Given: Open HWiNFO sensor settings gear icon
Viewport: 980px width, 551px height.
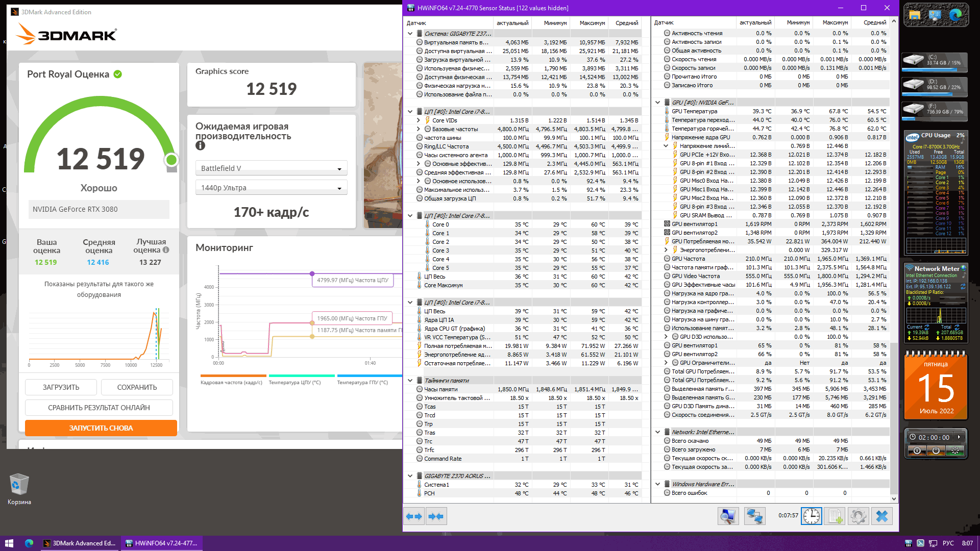Looking at the screenshot, I should point(858,516).
